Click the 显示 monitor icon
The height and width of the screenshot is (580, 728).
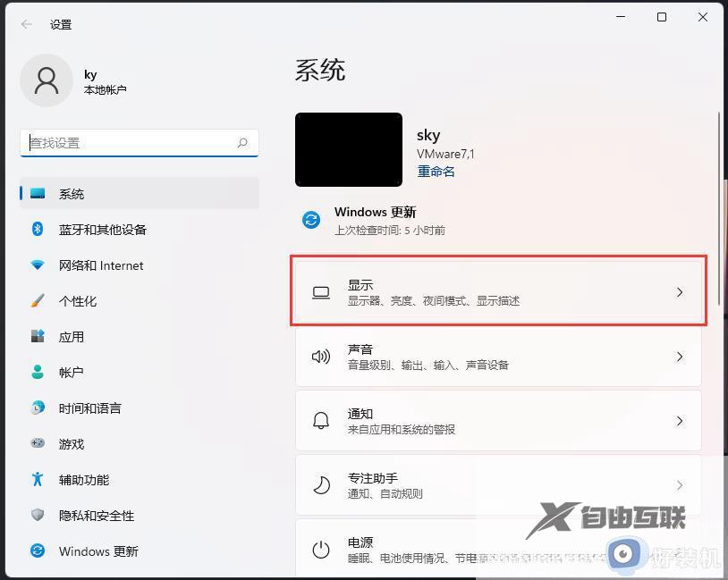click(321, 290)
